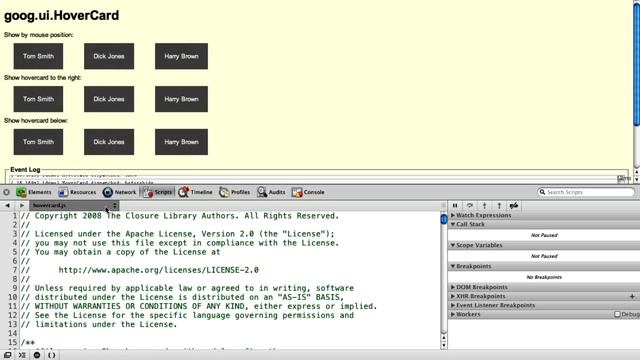Go back to previous script file

7,205
